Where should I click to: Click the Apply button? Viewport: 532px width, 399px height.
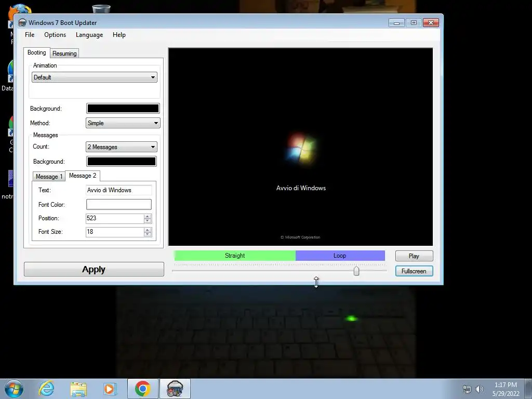point(94,270)
